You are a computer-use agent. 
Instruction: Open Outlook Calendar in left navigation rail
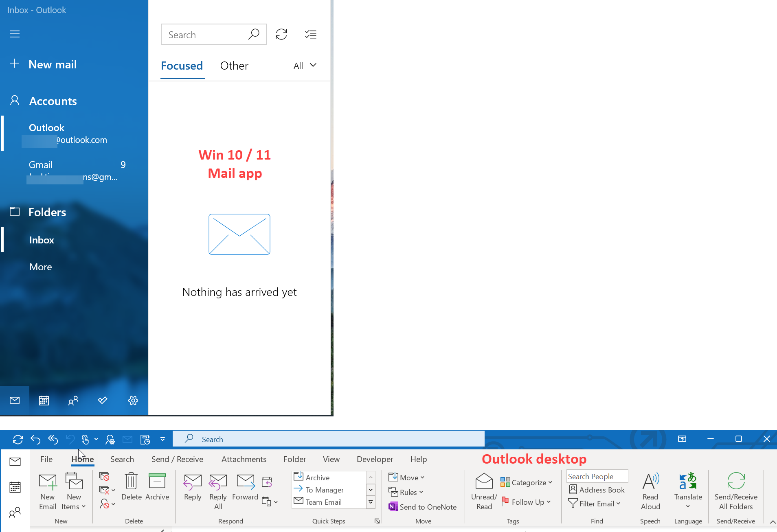[15, 487]
